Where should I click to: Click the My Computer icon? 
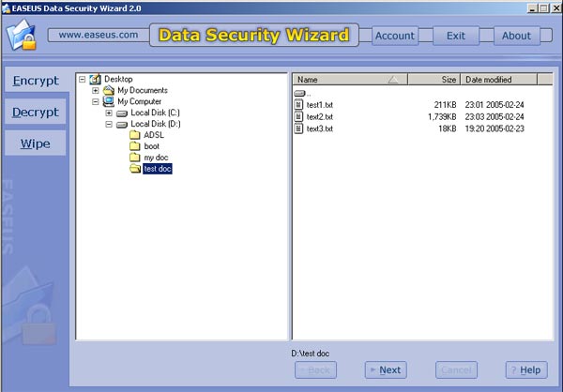(x=109, y=101)
